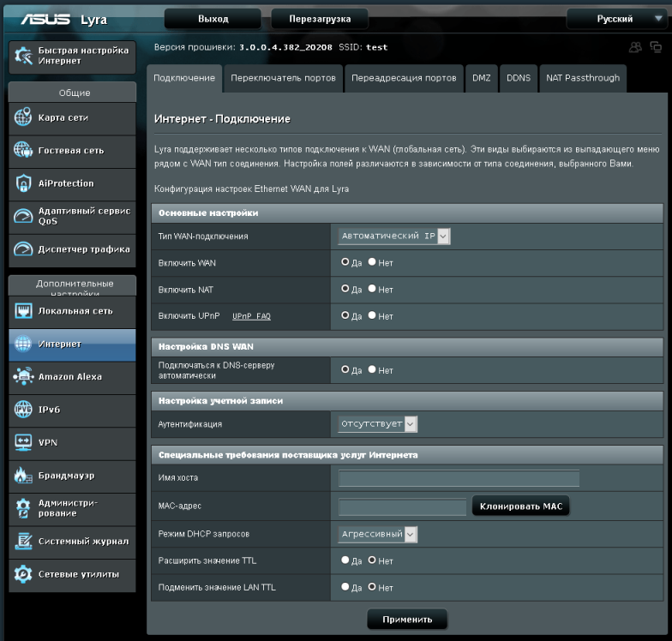The height and width of the screenshot is (641, 672).
Task: Open the Брандмауэр flame icon
Action: pos(23,475)
